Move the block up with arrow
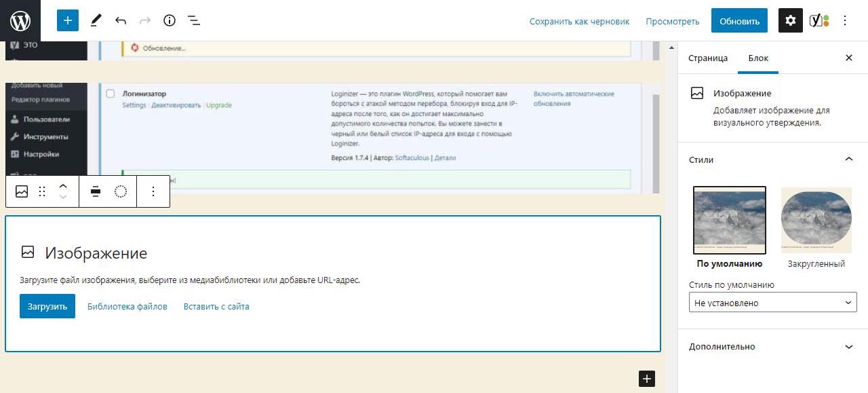Viewport: 868px width, 393px height. pyautogui.click(x=63, y=186)
